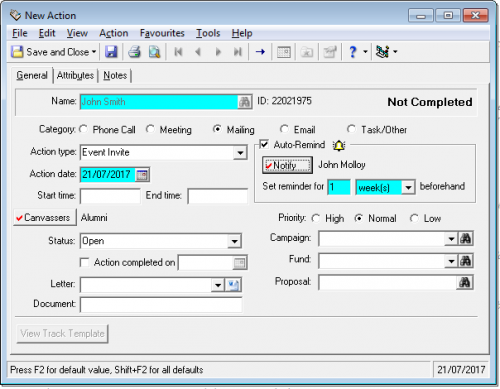The image size is (500, 389).
Task: Click the Save and Close icon
Action: point(17,52)
